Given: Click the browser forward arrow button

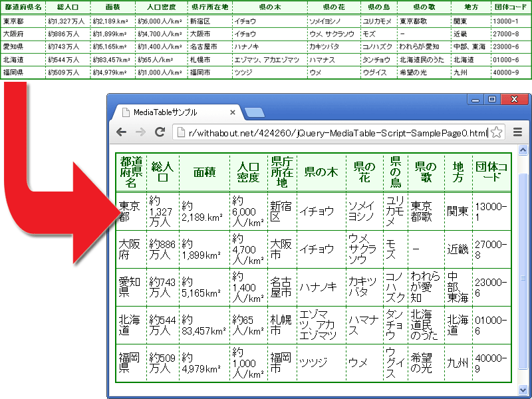Looking at the screenshot, I should pyautogui.click(x=140, y=132).
